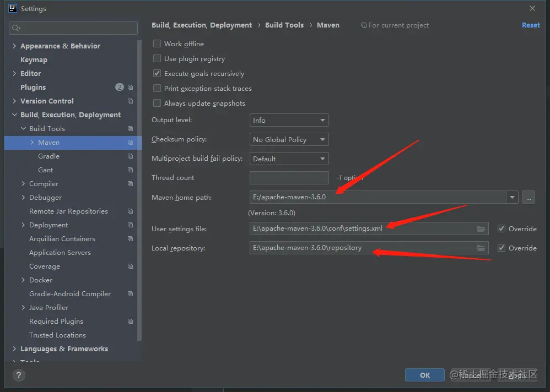Click the Thread count input field
This screenshot has width=550, height=392.
pos(289,178)
